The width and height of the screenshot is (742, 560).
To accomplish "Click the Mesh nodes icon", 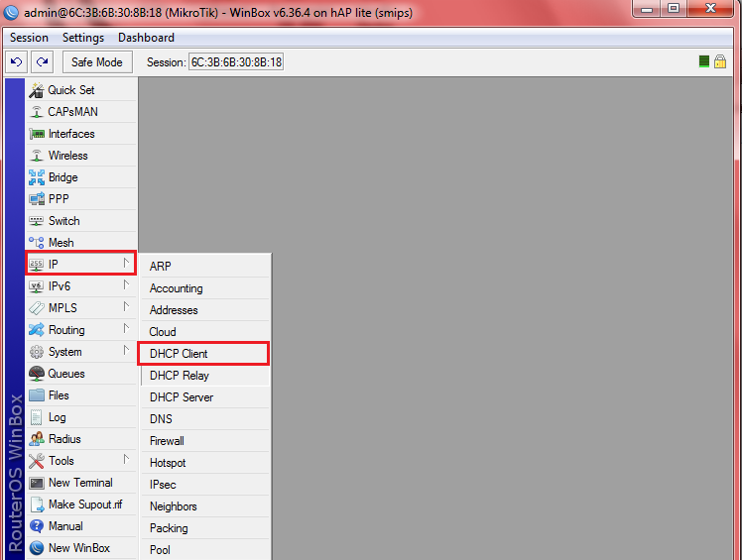I will (x=37, y=243).
